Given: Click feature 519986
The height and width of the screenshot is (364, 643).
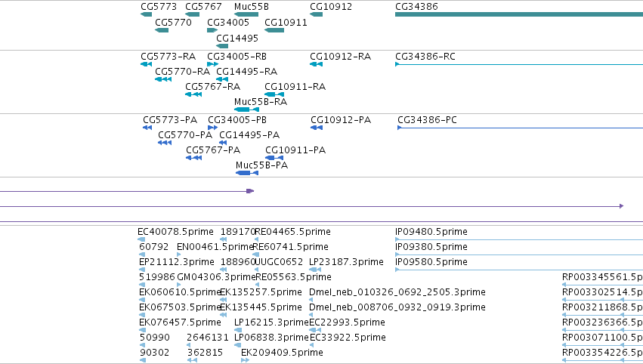Looking at the screenshot, I should coord(157,277).
